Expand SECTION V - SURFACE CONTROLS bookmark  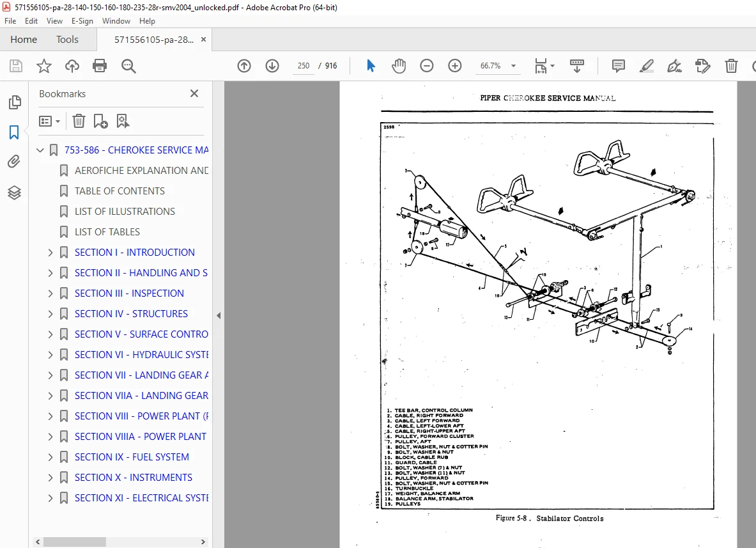point(50,334)
